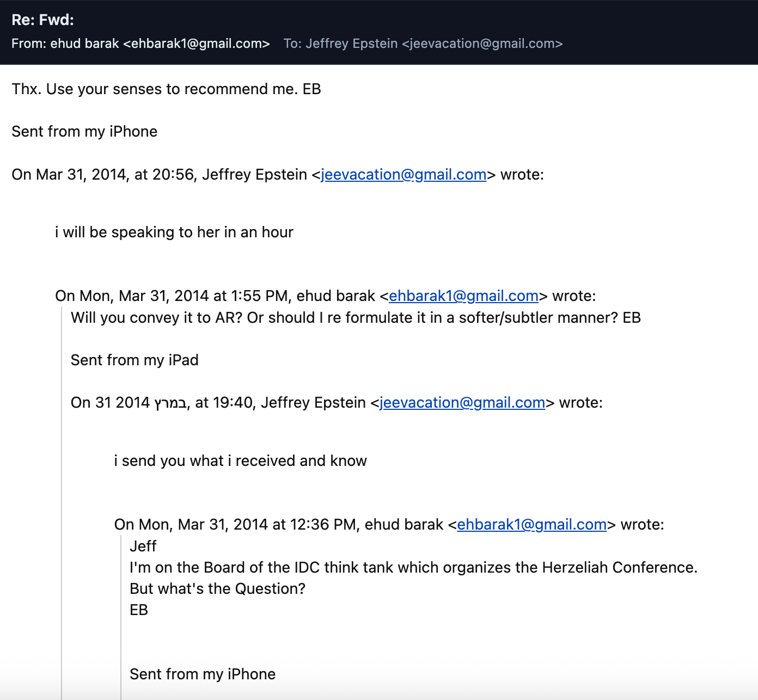This screenshot has width=758, height=700.
Task: Click the top 'Sent from my iPhone' signature
Action: tap(84, 131)
